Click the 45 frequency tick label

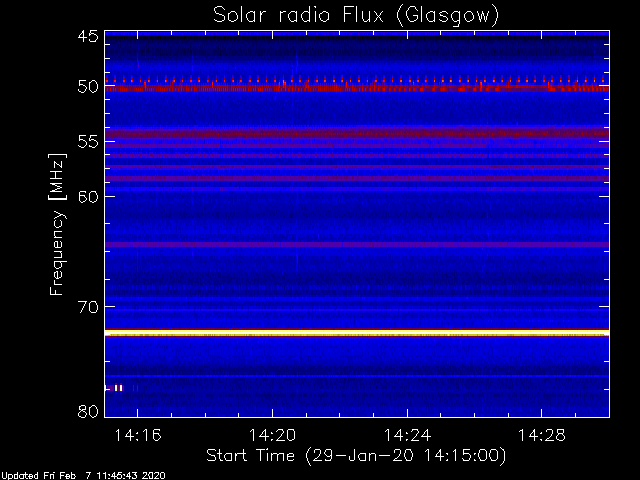click(88, 36)
